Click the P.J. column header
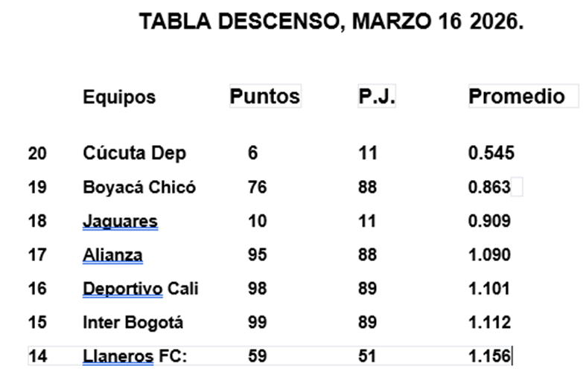 point(377,97)
